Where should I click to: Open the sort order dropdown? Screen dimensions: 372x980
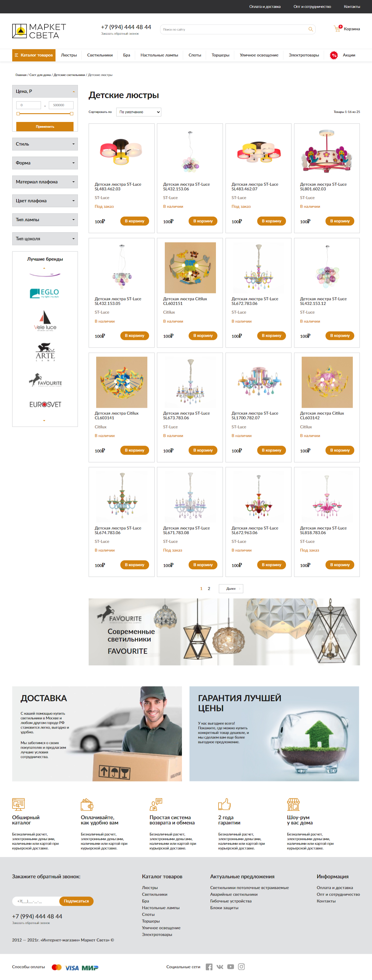click(x=139, y=112)
